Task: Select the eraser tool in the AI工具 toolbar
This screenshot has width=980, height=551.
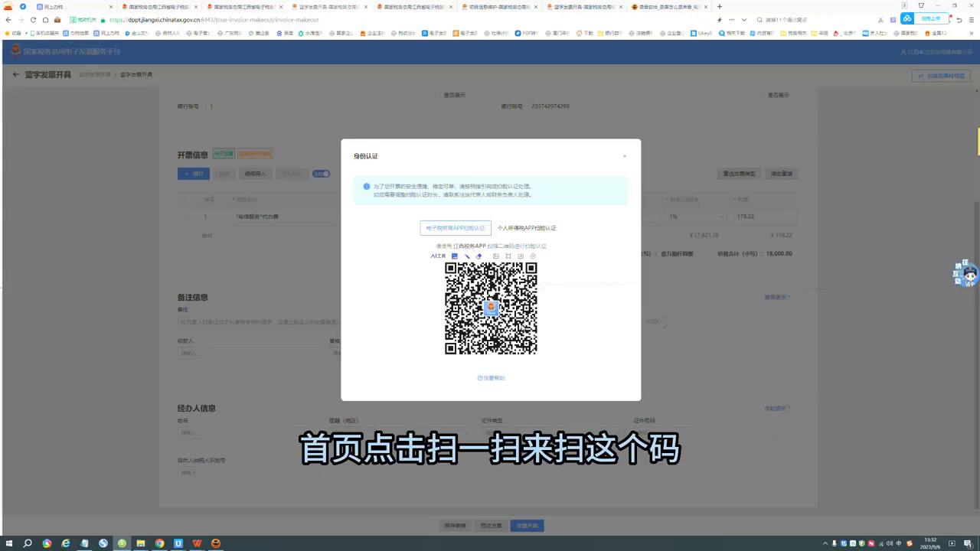Action: point(479,256)
